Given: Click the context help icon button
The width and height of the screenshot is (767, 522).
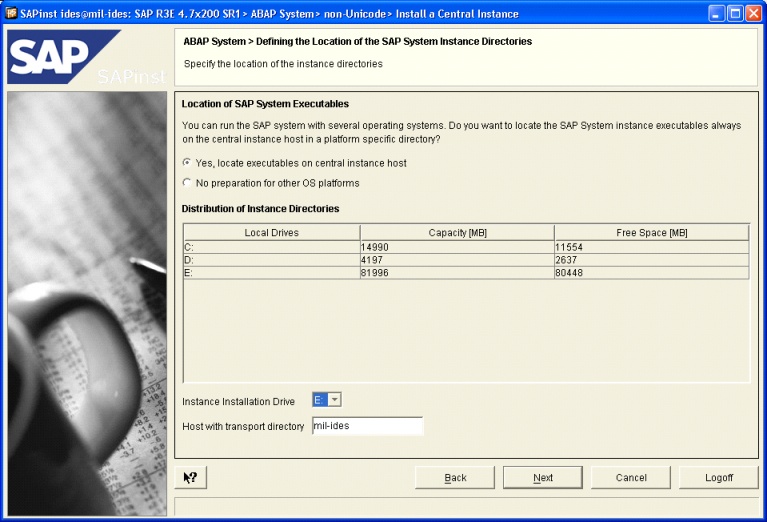Looking at the screenshot, I should (191, 477).
